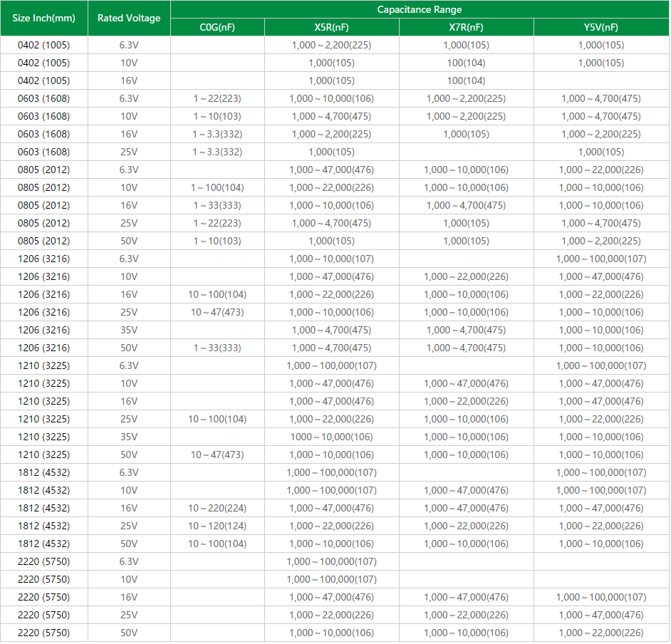The width and height of the screenshot is (671, 644).
Task: Click the X7R cell for 2220 (5750) 50V
Action: tap(466, 633)
